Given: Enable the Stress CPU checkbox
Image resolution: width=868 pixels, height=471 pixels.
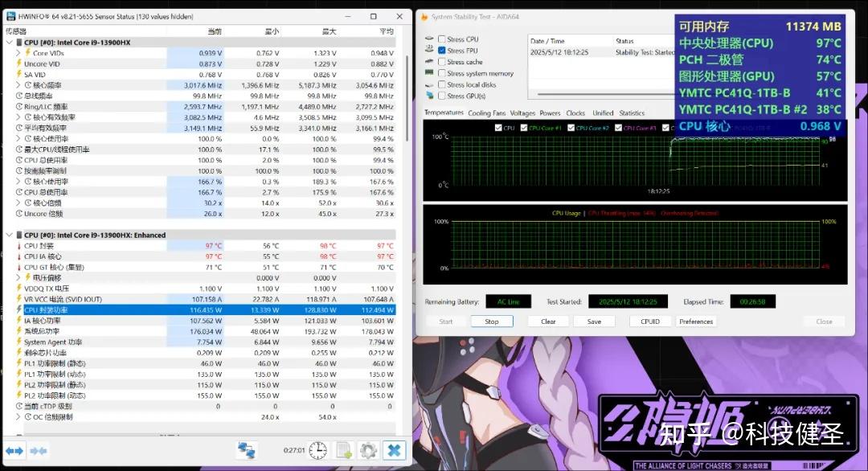Looking at the screenshot, I should (441, 39).
